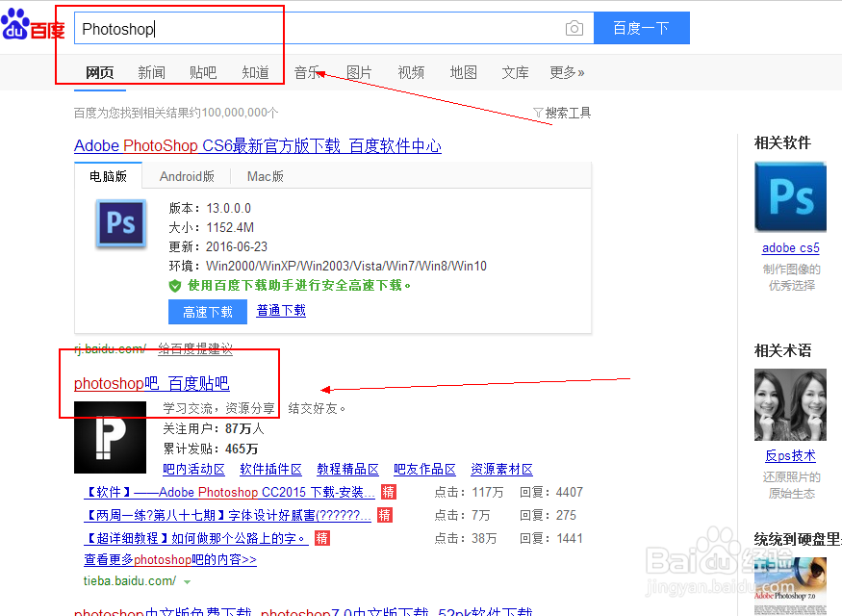This screenshot has width=842, height=616.
Task: Click the 累计发贴：465万 text
Action: pos(211,449)
